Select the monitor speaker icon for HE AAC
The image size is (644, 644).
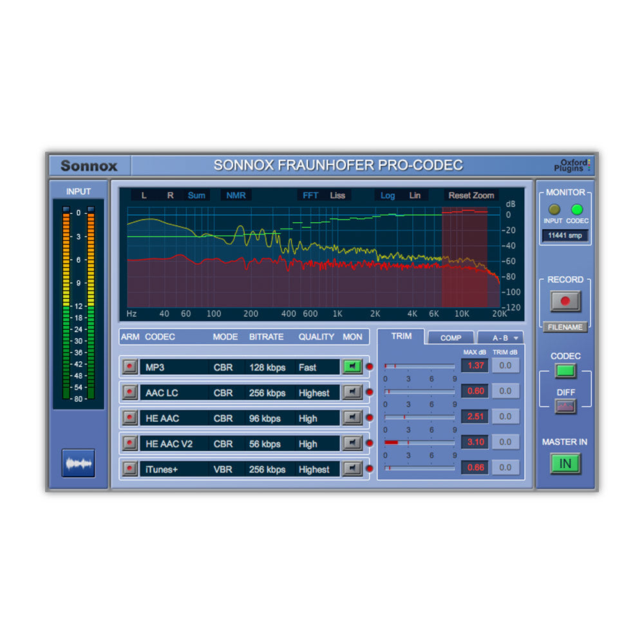(352, 418)
